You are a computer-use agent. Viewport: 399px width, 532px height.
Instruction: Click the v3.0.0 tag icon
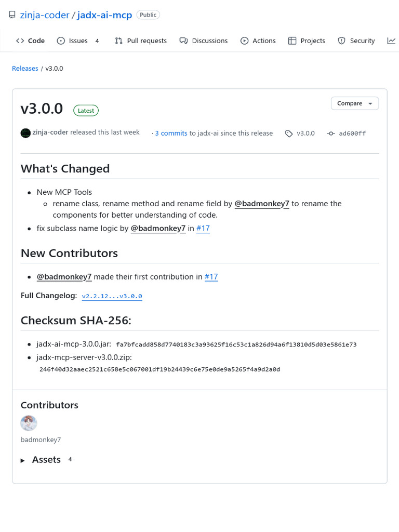pos(289,134)
